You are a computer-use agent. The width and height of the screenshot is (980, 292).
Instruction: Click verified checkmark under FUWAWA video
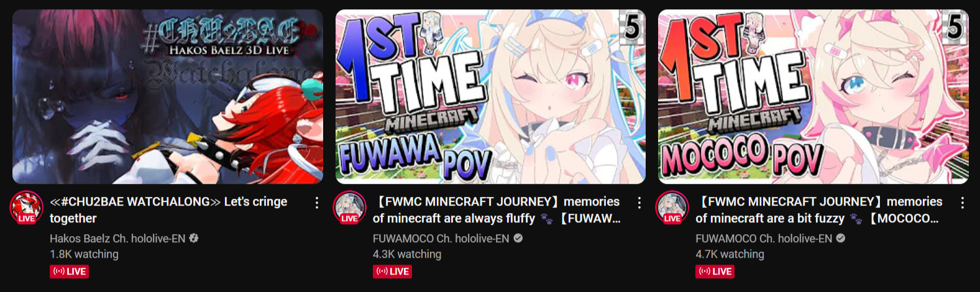tap(518, 238)
